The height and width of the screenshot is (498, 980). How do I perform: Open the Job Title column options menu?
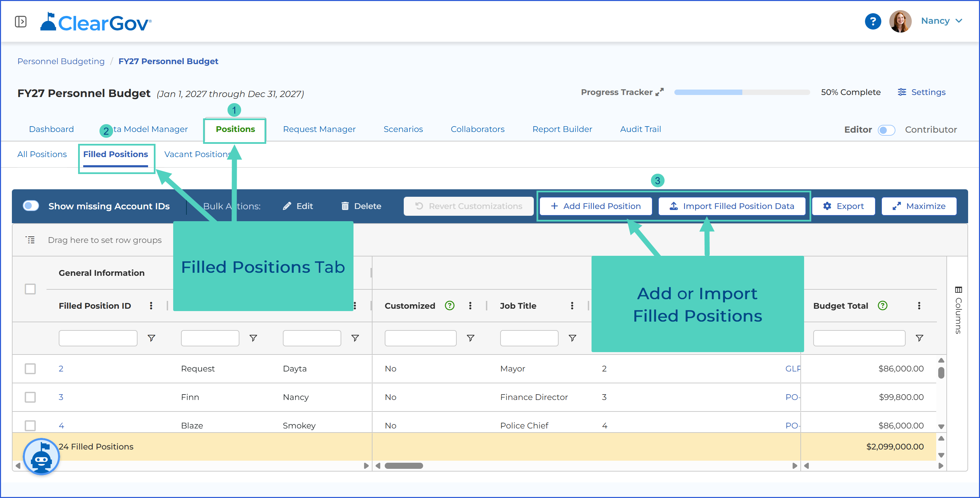(x=572, y=306)
